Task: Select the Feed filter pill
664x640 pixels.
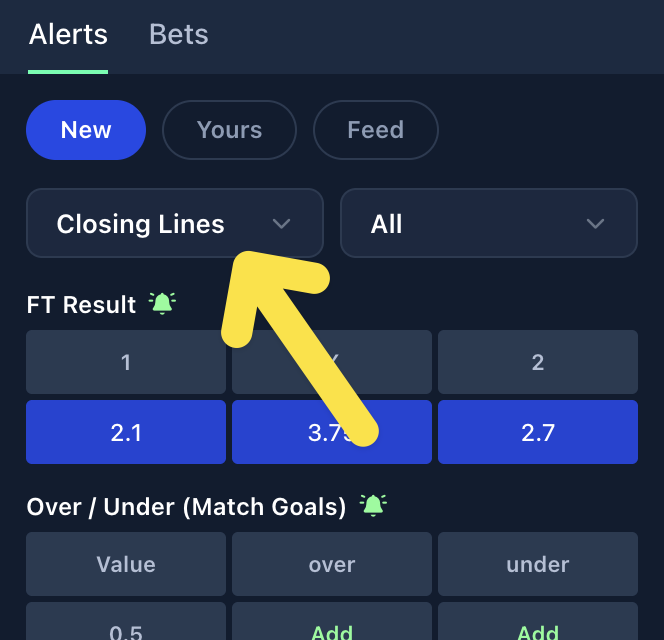Action: point(375,130)
